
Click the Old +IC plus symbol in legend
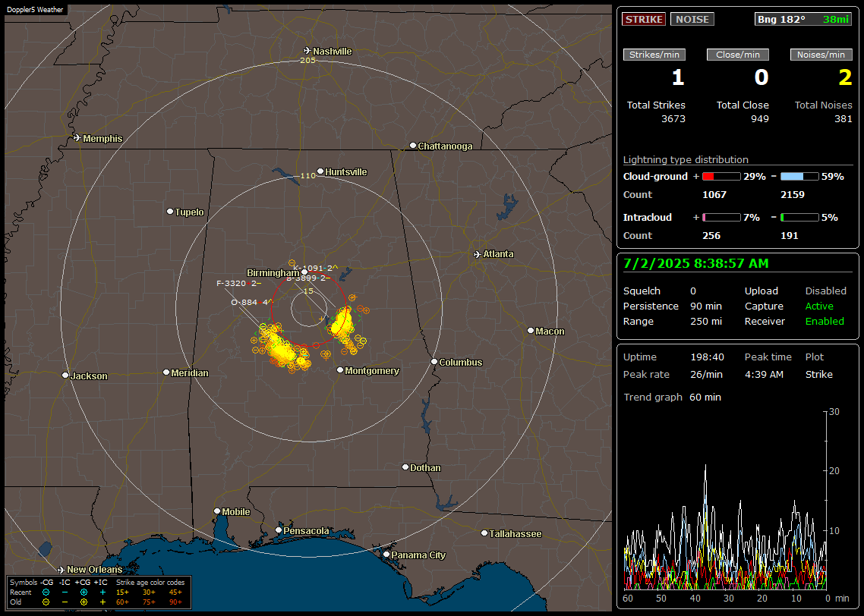pyautogui.click(x=102, y=602)
